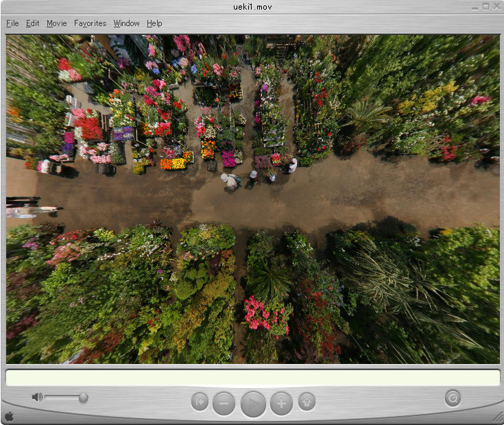Open the Edit menu
Viewport: 504px width, 425px height.
[32, 23]
